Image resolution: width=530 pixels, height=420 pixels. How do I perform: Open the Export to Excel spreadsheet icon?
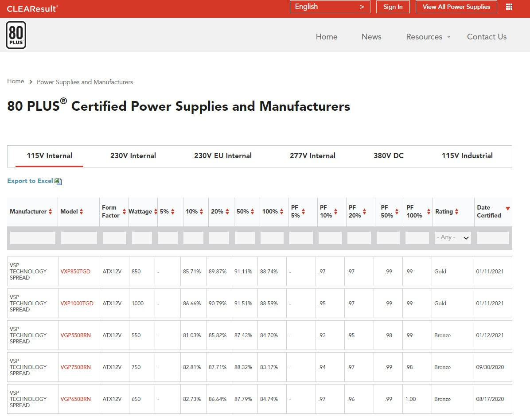(x=58, y=181)
